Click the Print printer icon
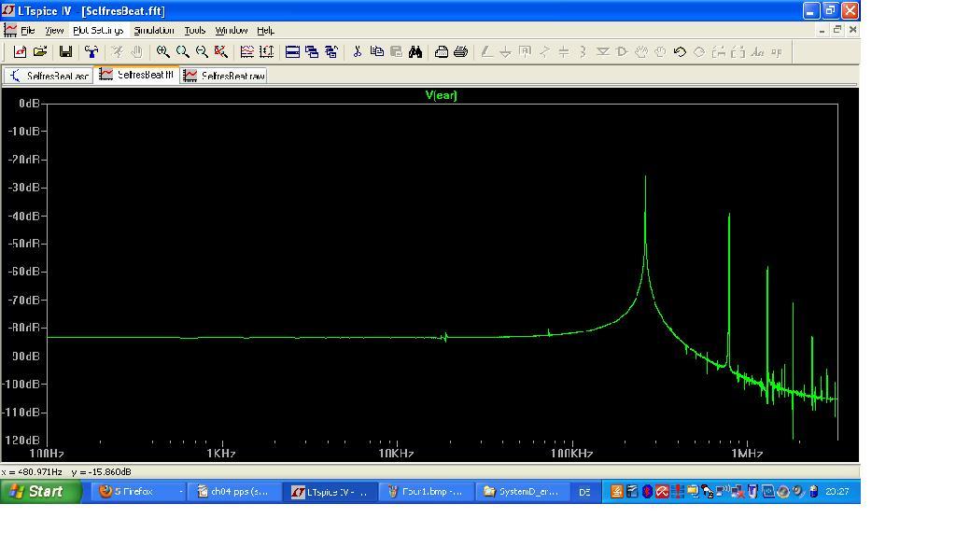Image resolution: width=956 pixels, height=560 pixels. pyautogui.click(x=461, y=52)
